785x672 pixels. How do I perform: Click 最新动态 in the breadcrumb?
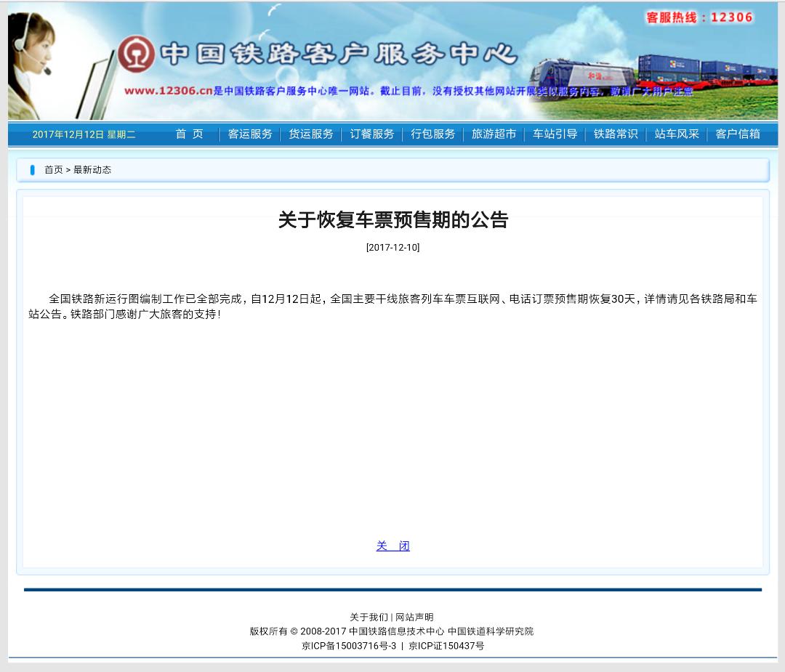94,169
